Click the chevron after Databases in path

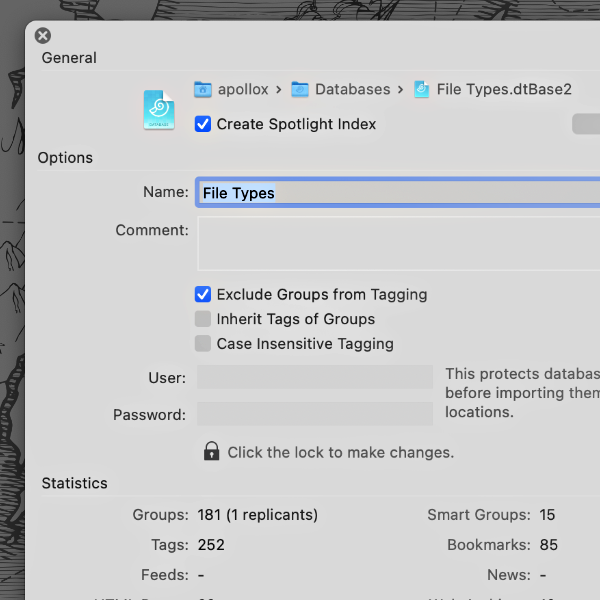401,90
